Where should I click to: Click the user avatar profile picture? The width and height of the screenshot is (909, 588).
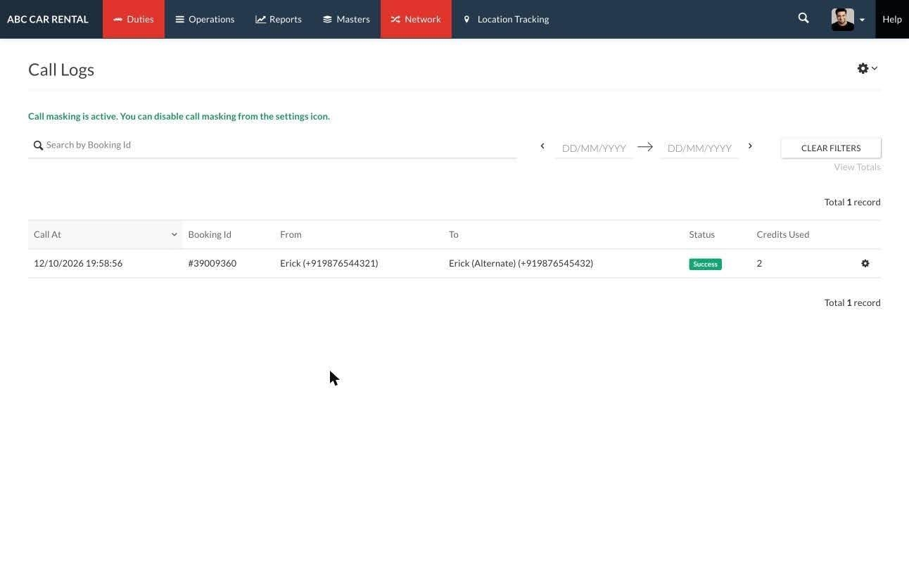tap(842, 20)
